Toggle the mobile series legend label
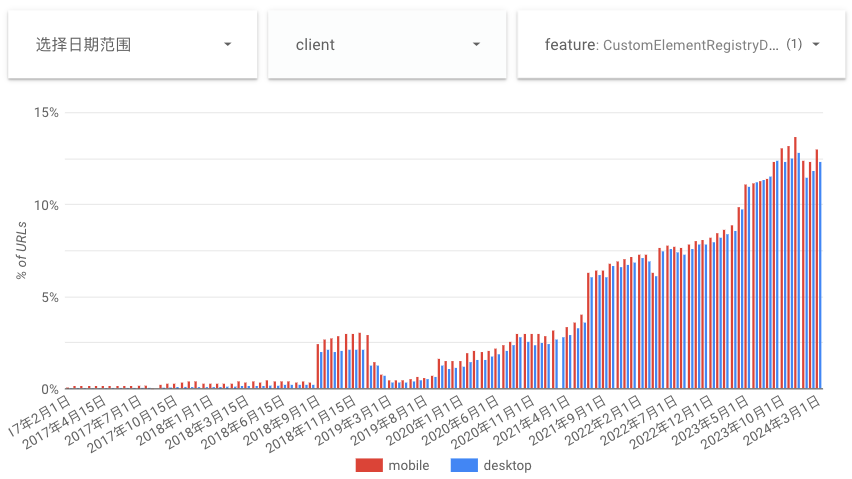This screenshot has width=852, height=479. coord(409,465)
